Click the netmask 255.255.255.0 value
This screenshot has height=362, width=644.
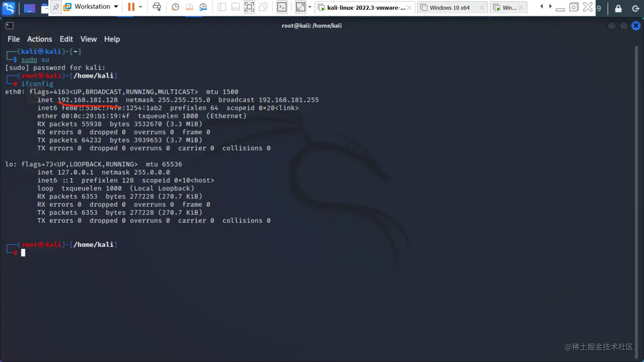[x=184, y=100]
